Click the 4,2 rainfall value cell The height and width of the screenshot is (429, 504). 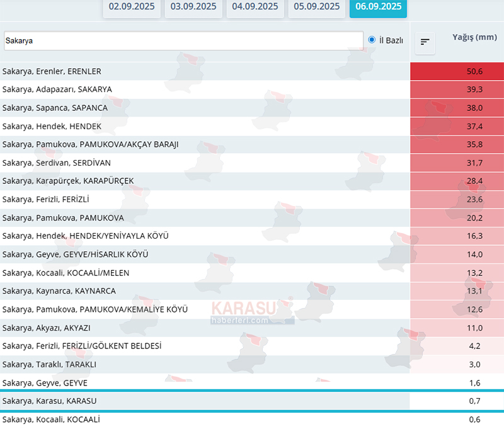pos(457,346)
